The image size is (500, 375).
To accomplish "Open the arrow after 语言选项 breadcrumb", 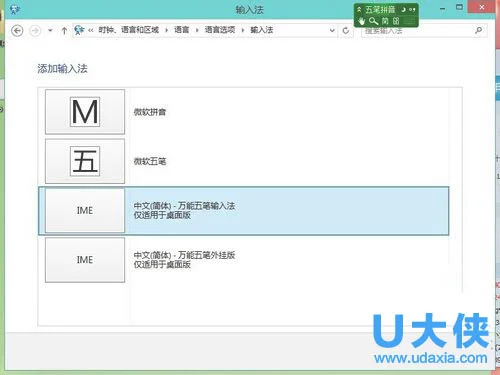I will pos(243,30).
